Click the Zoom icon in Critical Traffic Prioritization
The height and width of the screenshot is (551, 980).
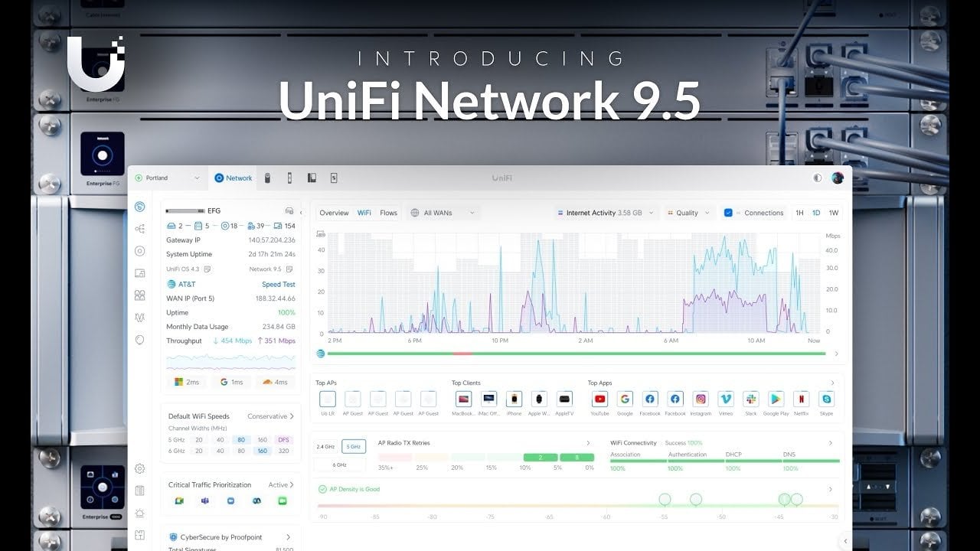[x=230, y=501]
